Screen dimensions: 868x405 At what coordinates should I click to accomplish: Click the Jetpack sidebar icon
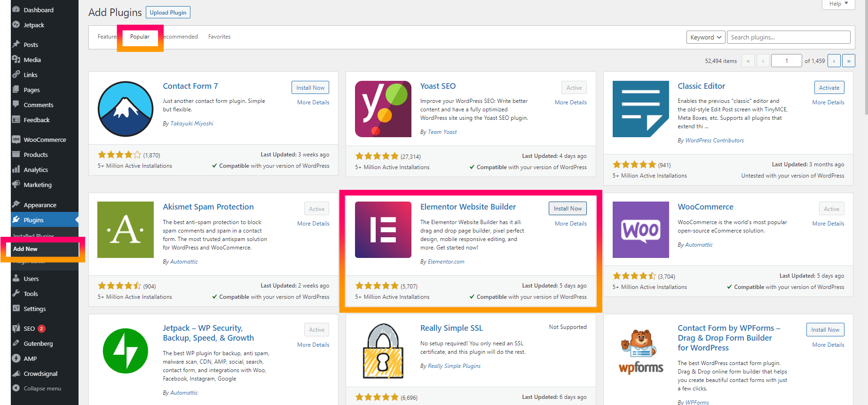(16, 25)
